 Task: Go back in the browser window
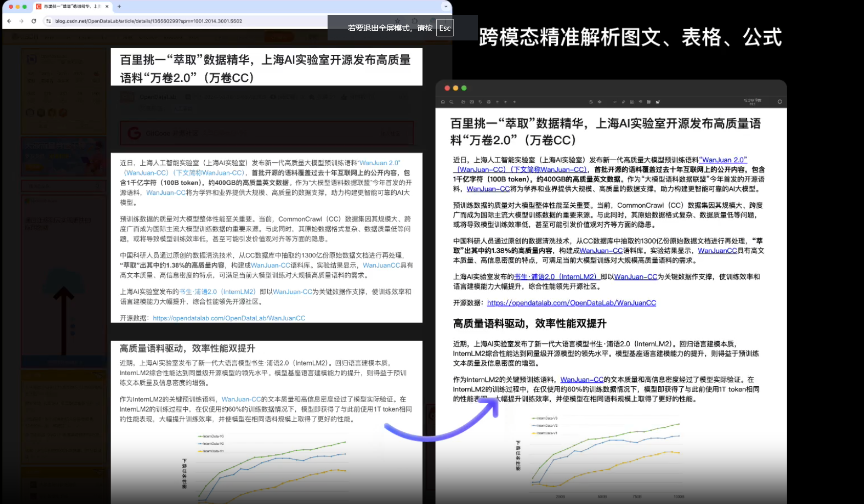point(9,21)
